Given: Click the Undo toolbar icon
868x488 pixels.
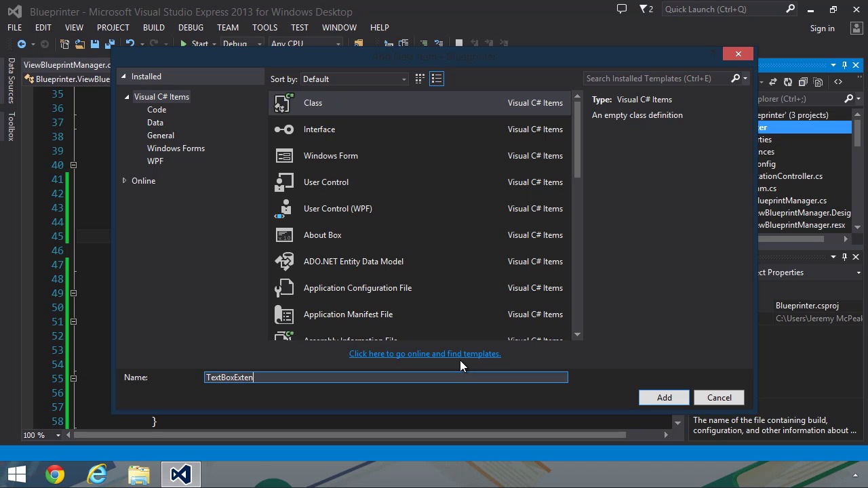Looking at the screenshot, I should click(x=130, y=44).
